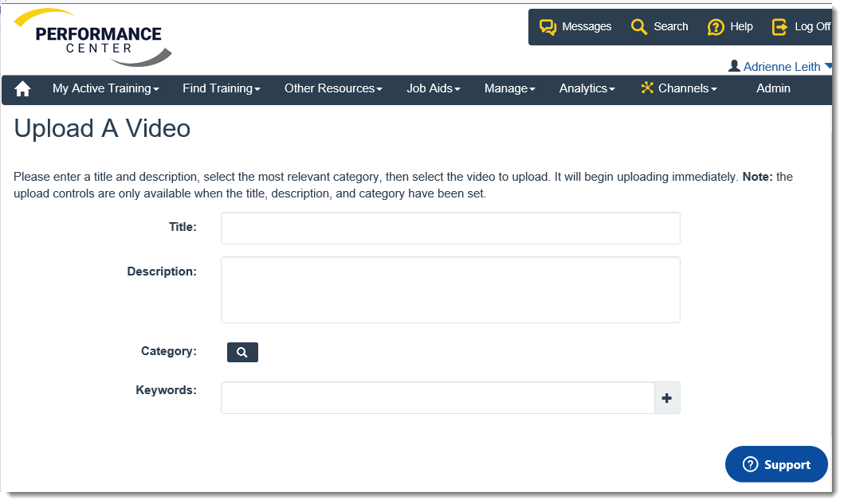The height and width of the screenshot is (504, 844).
Task: Add keyword with the plus button
Action: [667, 398]
